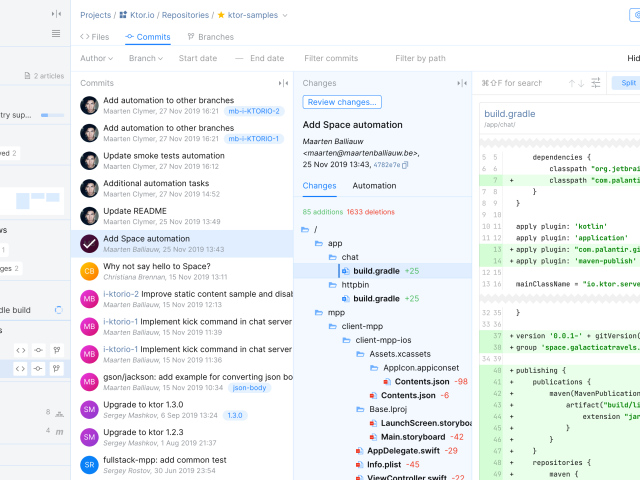Copy commit hash 4782e7e
640x480 pixels.
click(x=405, y=165)
